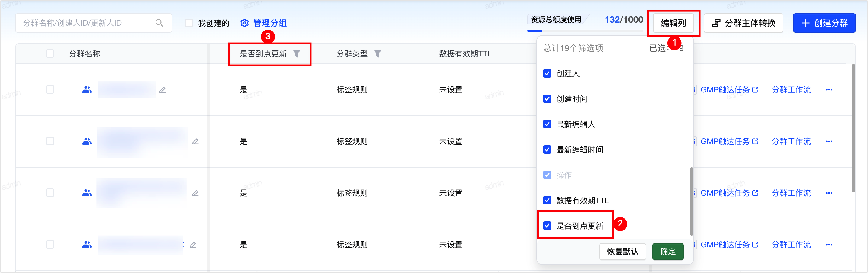Viewport: 868px width, 273px height.
Task: Open the 编辑列 column editor dropdown
Action: pos(673,23)
